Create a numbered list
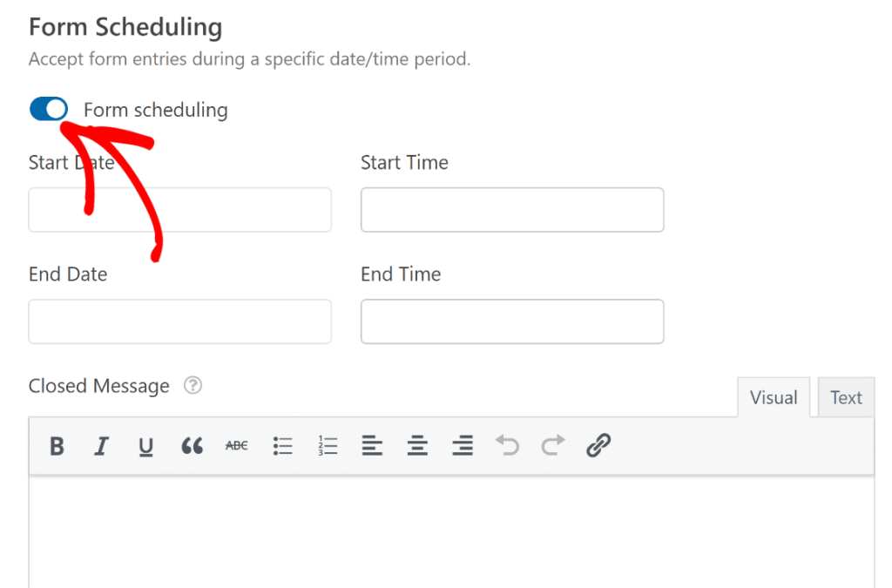This screenshot has width=892, height=588. [x=328, y=446]
